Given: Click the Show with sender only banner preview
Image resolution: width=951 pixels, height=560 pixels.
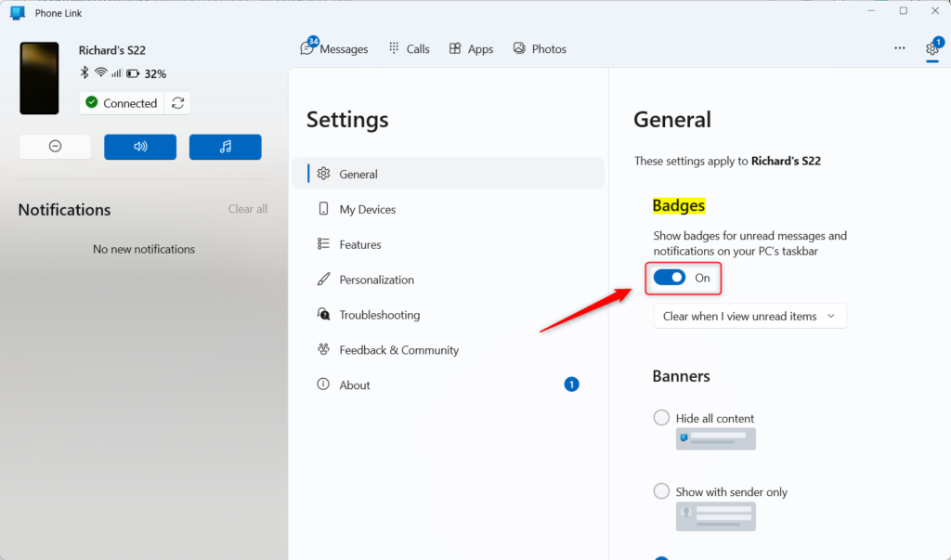Looking at the screenshot, I should (x=716, y=516).
